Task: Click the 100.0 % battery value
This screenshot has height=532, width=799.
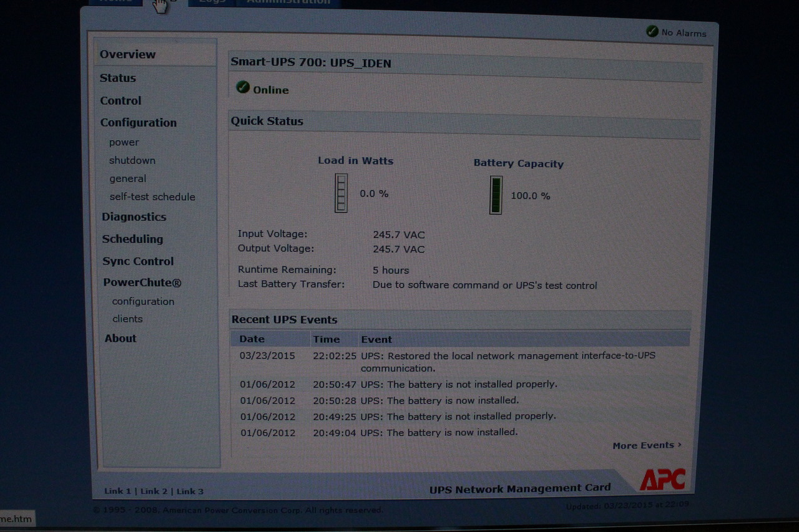Action: [531, 196]
